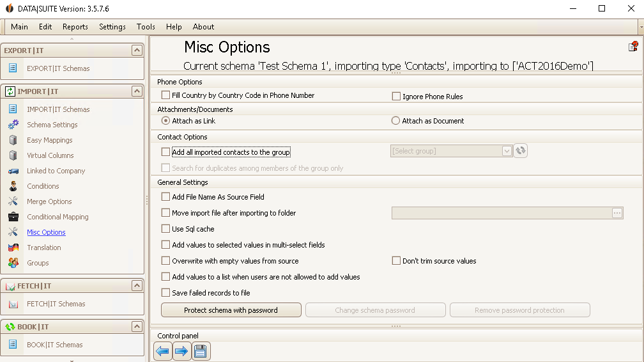
Task: Collapse the BOOK|IT panel
Action: (137, 327)
